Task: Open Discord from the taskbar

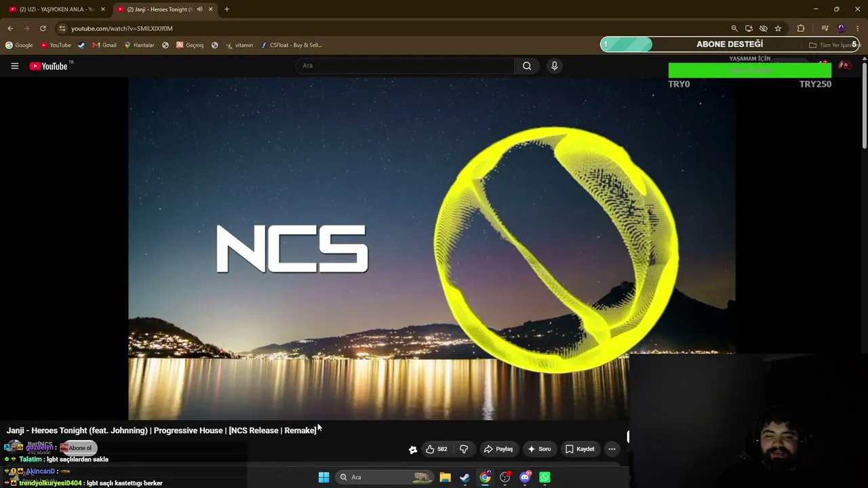Action: click(525, 477)
